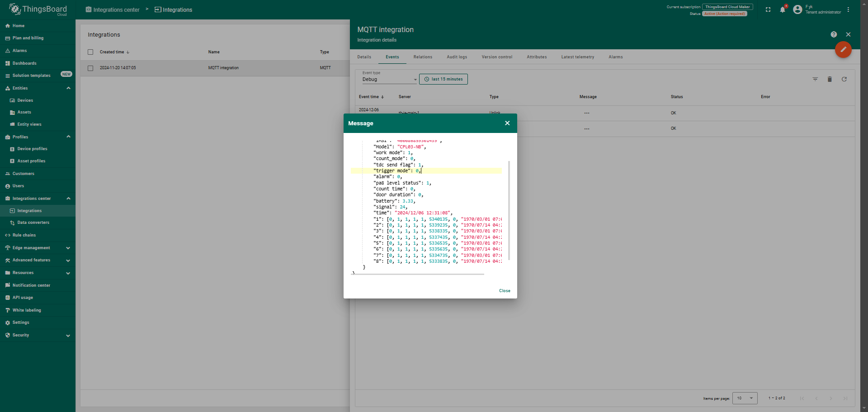Screen dimensions: 868x412
Task: Open Data converters page
Action: [x=38, y=223]
